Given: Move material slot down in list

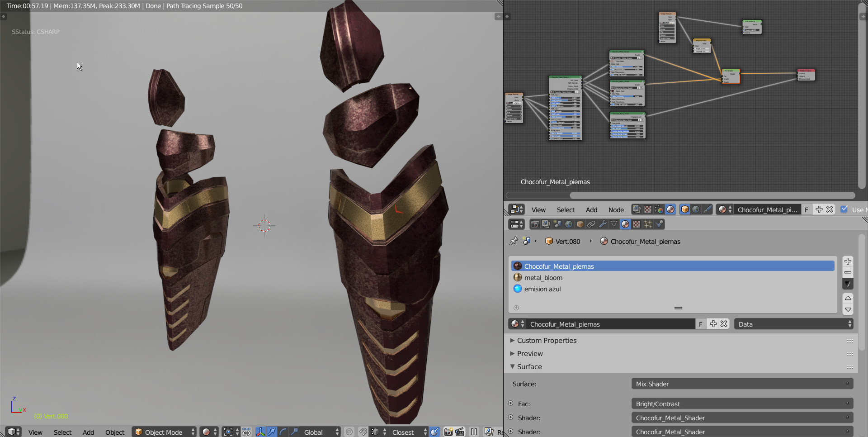Looking at the screenshot, I should [848, 309].
